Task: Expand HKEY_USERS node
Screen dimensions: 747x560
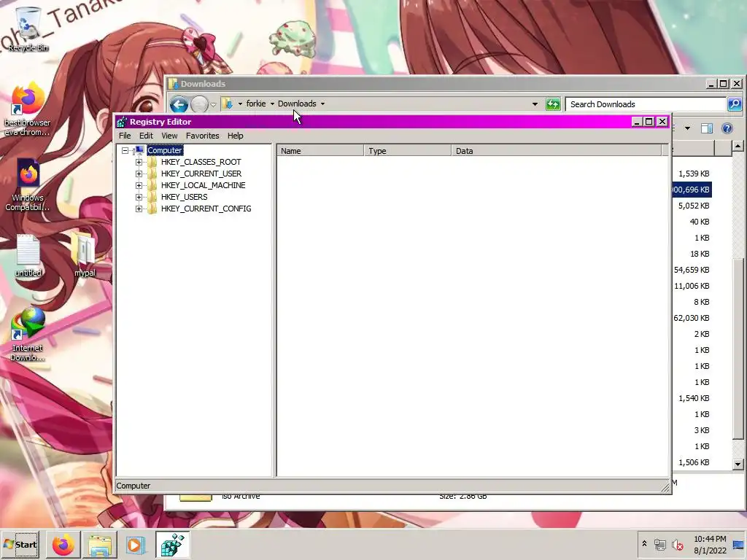Action: point(139,197)
